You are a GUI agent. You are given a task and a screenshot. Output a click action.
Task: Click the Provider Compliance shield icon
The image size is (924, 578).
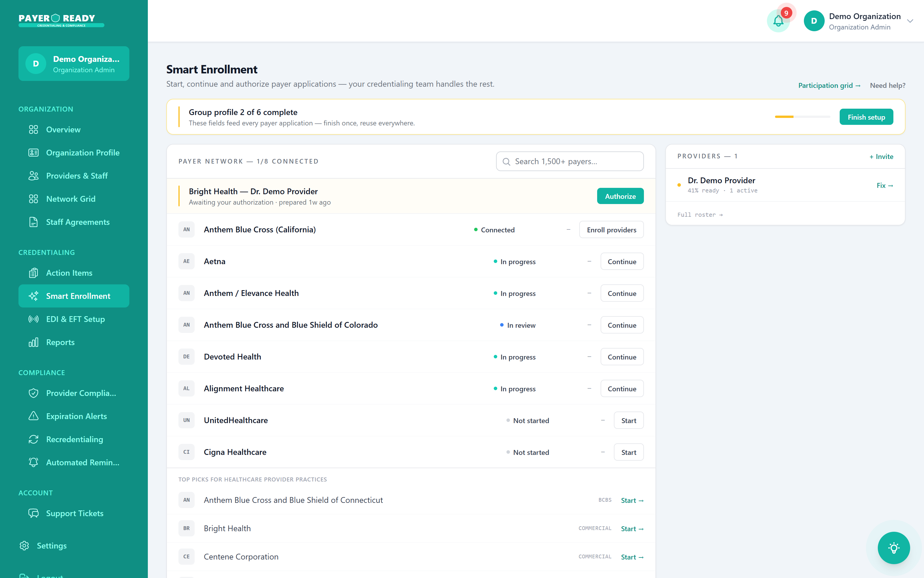pyautogui.click(x=33, y=393)
